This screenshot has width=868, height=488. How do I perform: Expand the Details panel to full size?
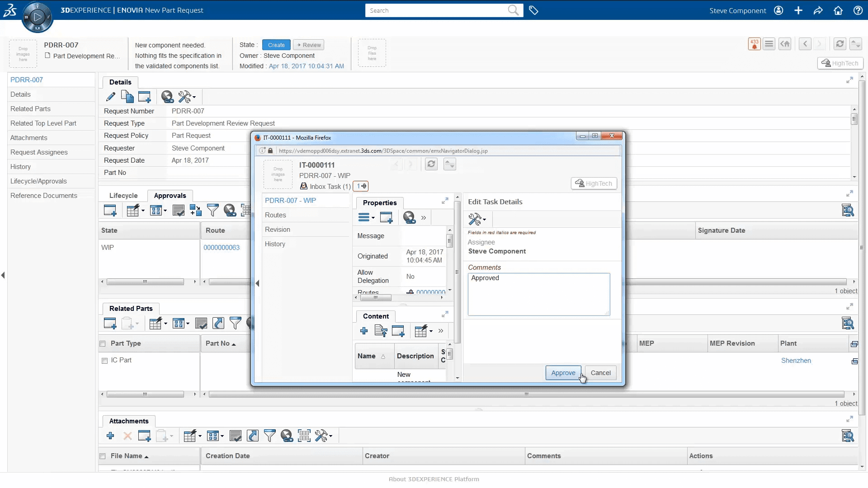[849, 80]
